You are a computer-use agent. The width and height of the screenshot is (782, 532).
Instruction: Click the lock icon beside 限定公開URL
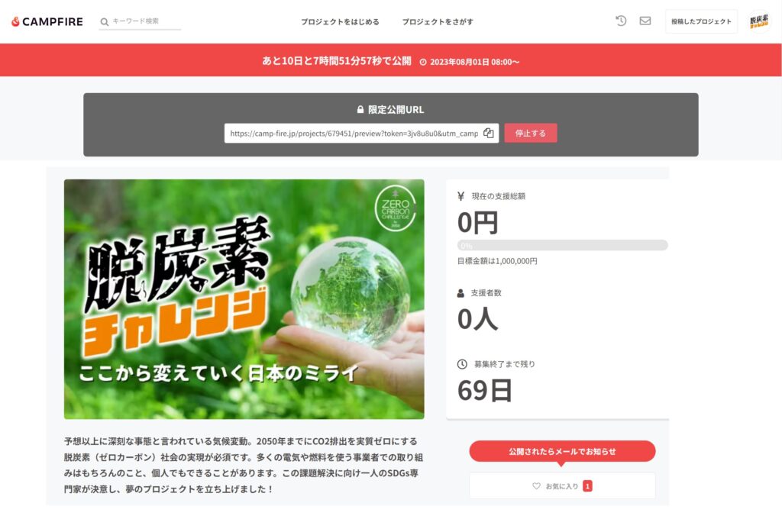360,109
